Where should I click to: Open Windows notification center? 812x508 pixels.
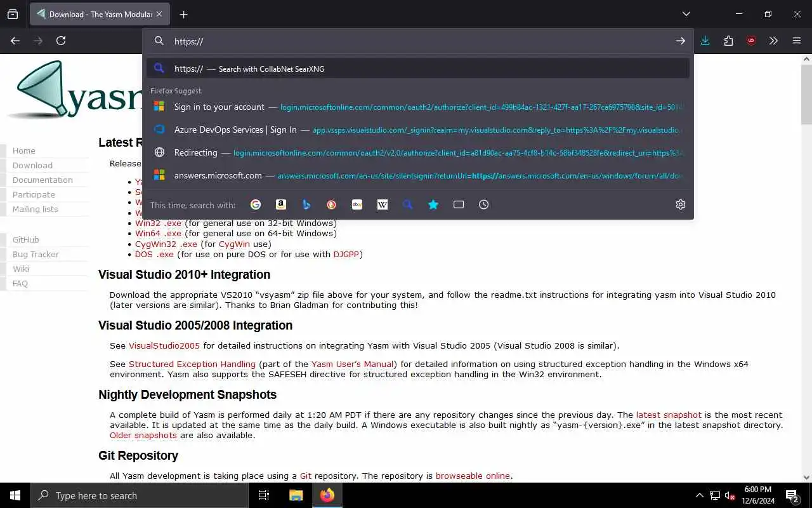pyautogui.click(x=792, y=495)
